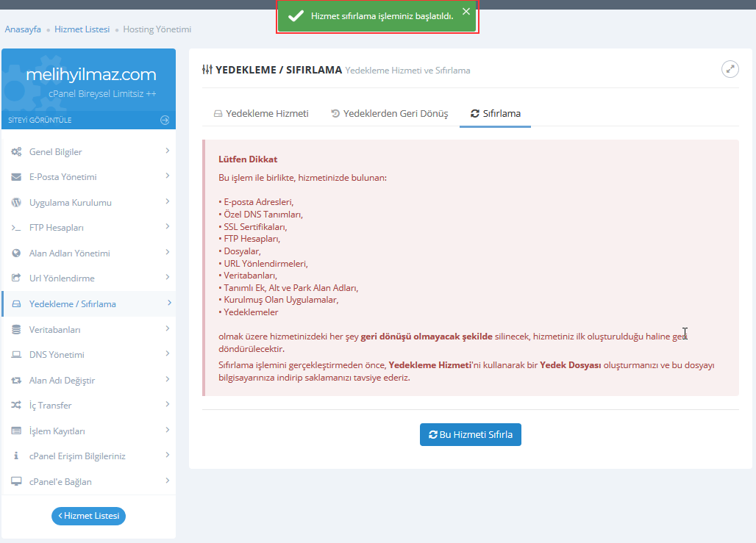
Task: Click the arrow icon beside Siteyi Görüntüle
Action: (165, 120)
